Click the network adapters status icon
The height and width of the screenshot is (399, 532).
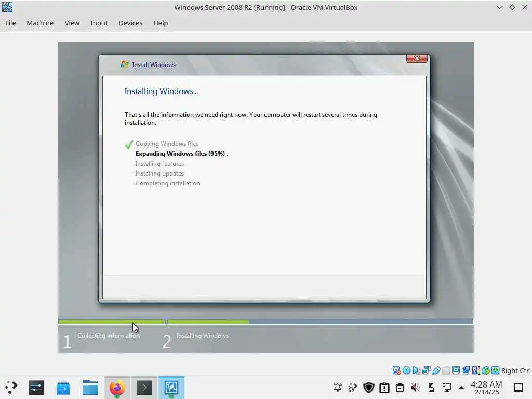click(427, 370)
